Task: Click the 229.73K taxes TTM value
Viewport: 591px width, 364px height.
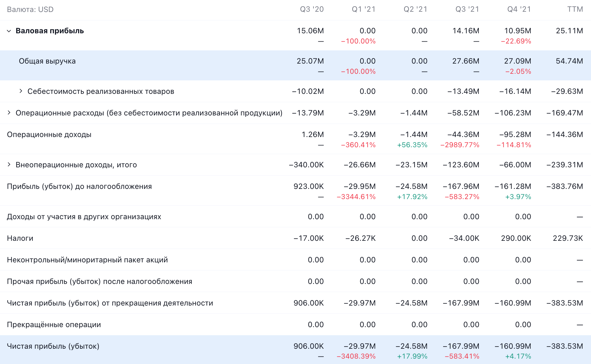Action: pos(568,238)
